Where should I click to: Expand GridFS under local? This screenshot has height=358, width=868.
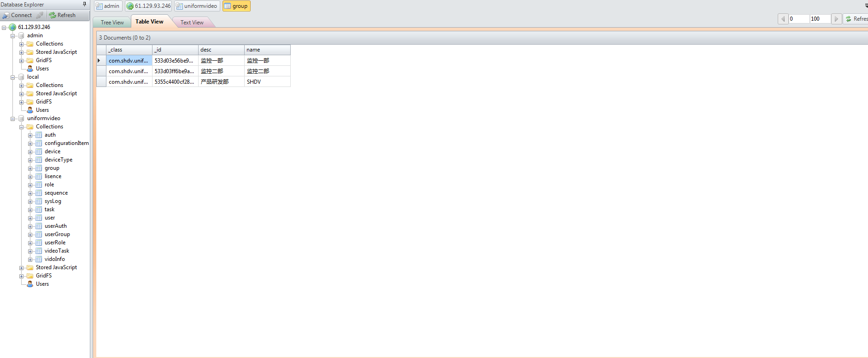point(21,102)
